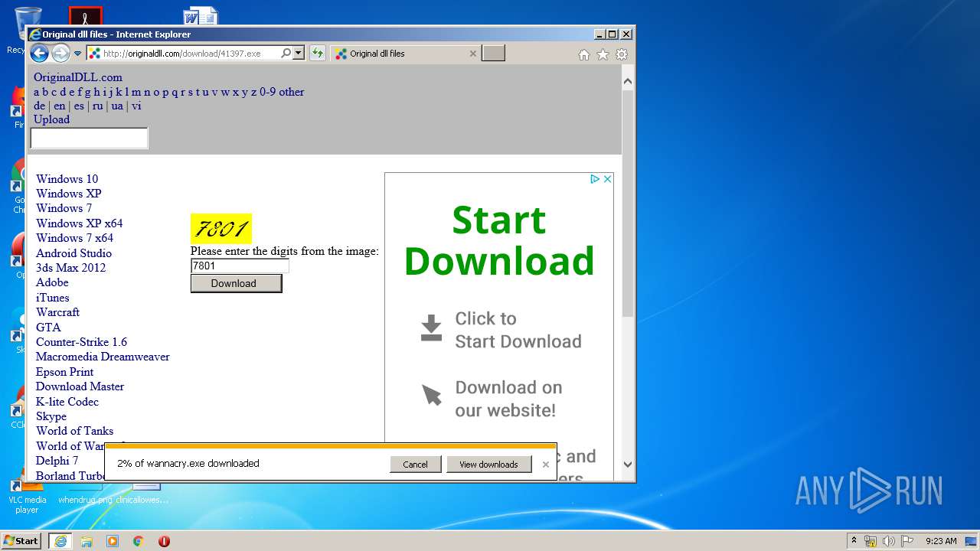Image resolution: width=980 pixels, height=551 pixels.
Task: Open the Android Studio link
Action: (73, 253)
